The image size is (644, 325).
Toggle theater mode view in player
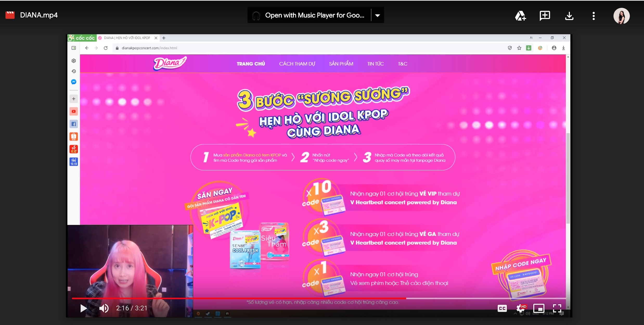[539, 308]
